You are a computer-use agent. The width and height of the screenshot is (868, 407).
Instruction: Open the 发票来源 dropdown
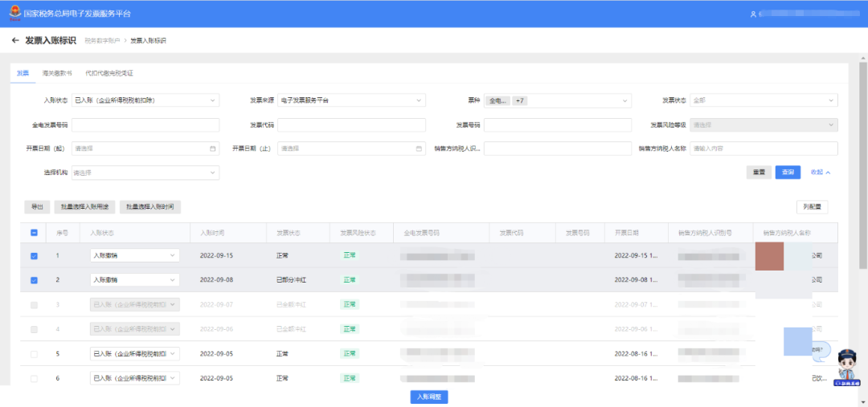point(351,100)
